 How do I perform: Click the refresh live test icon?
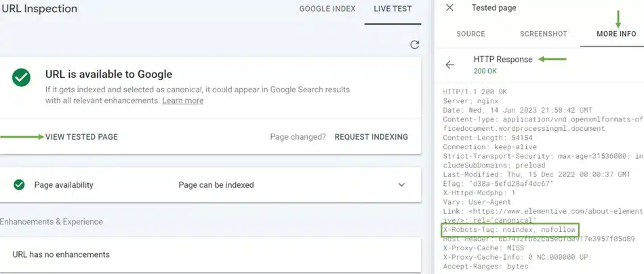click(415, 45)
